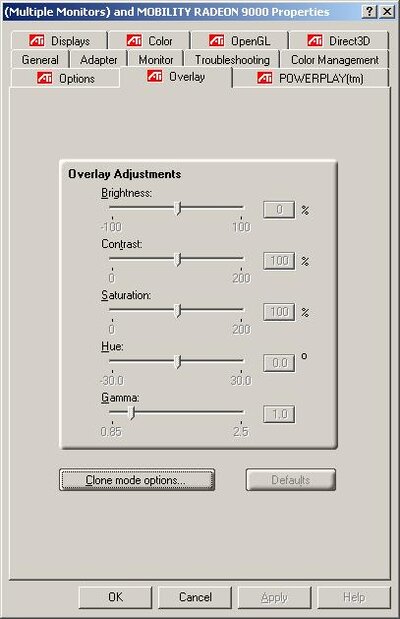Confirm settings with the OK button
Screen dimensions: 400x619
click(115, 597)
